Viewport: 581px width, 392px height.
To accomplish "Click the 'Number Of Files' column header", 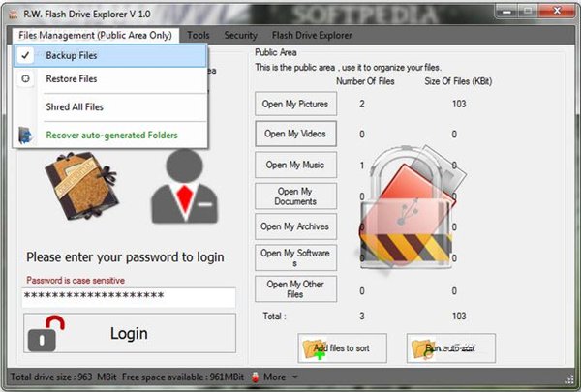I will click(365, 81).
